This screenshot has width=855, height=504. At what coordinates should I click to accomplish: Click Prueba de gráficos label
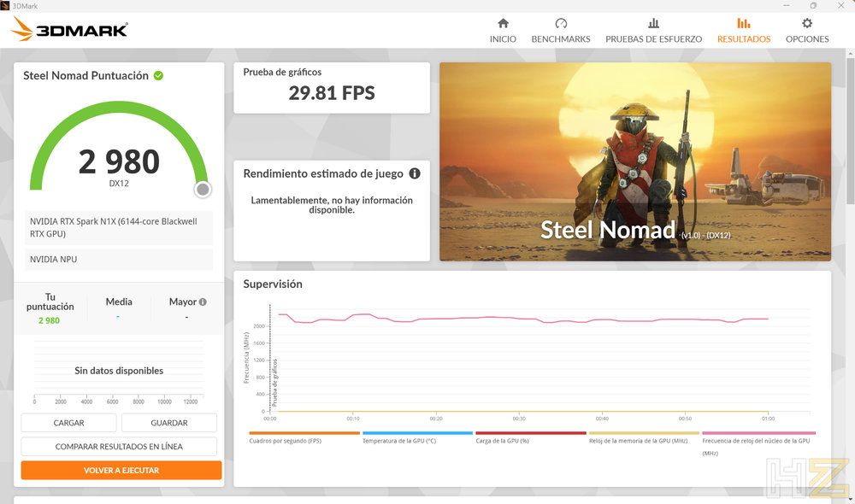(x=282, y=72)
